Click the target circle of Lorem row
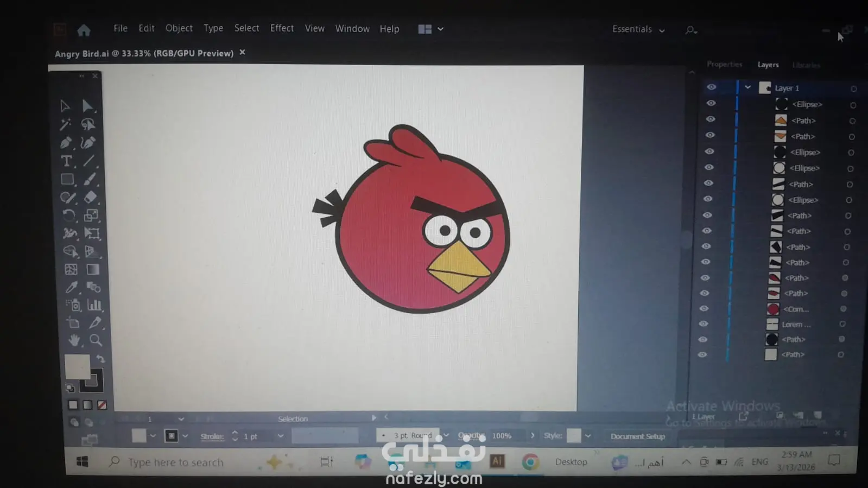This screenshot has width=868, height=488. coord(842,324)
